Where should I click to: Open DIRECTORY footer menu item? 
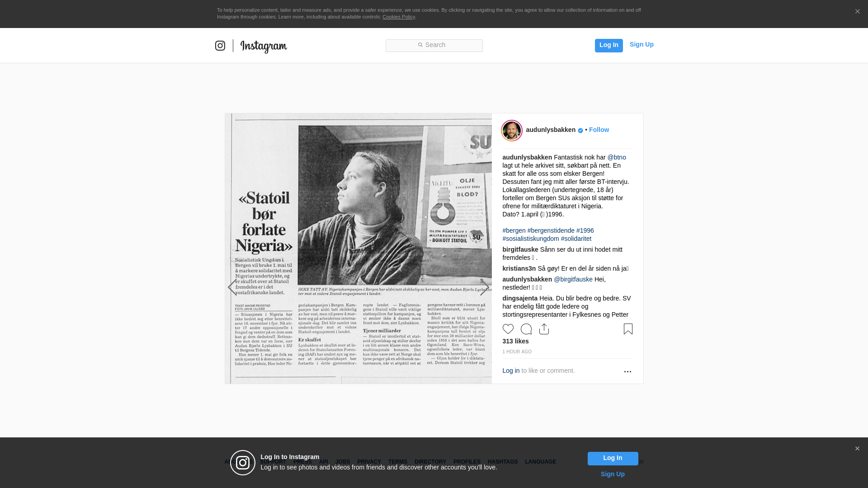[430, 462]
